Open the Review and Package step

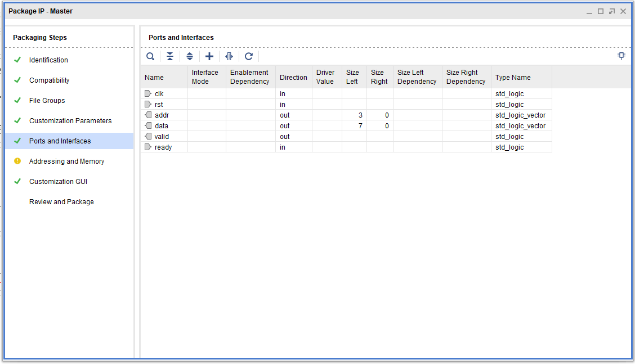61,201
